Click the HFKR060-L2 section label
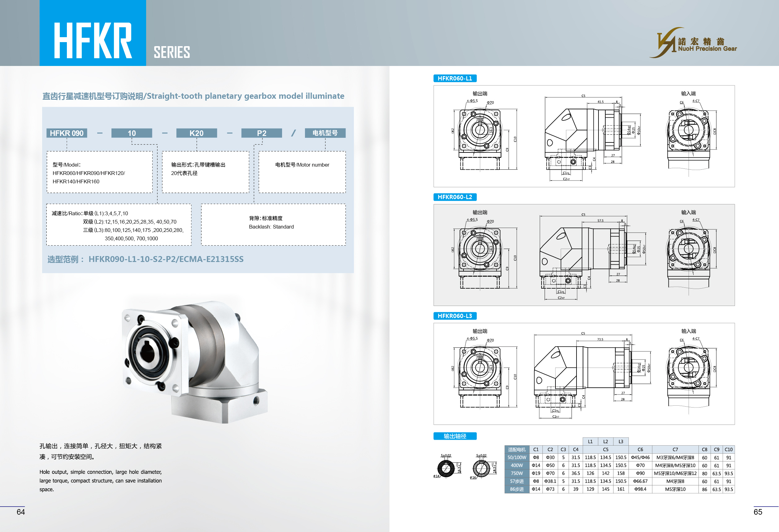 (455, 197)
